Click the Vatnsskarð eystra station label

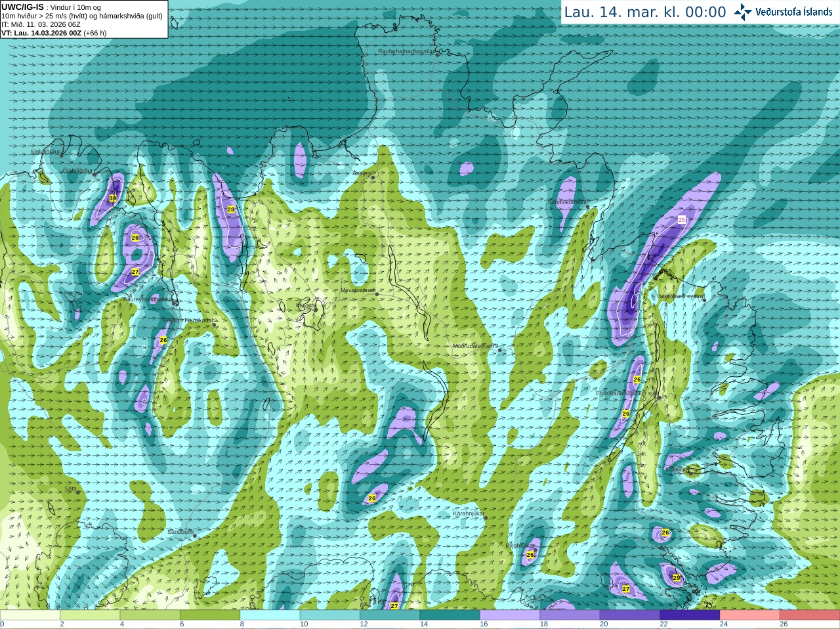pos(680,296)
